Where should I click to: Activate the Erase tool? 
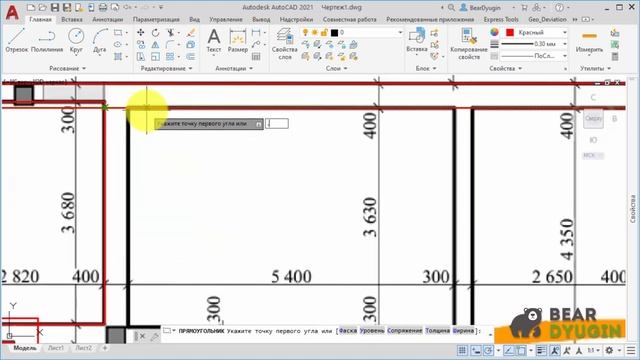191,33
